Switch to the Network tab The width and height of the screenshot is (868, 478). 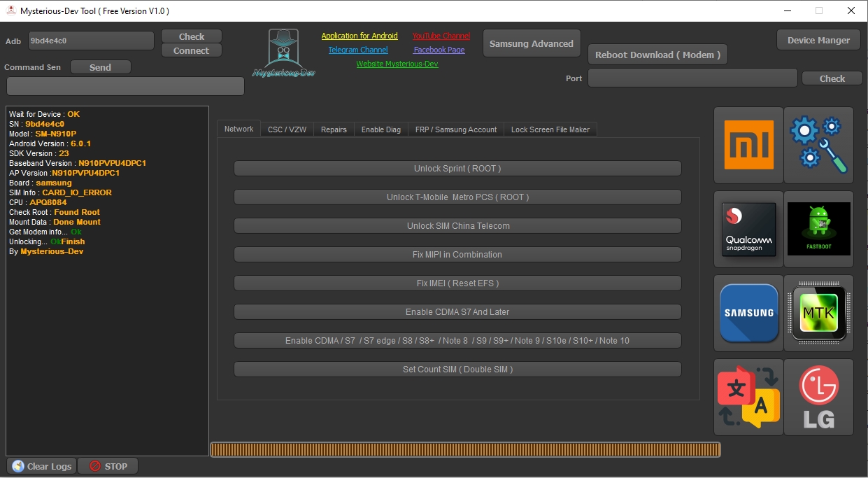point(239,129)
